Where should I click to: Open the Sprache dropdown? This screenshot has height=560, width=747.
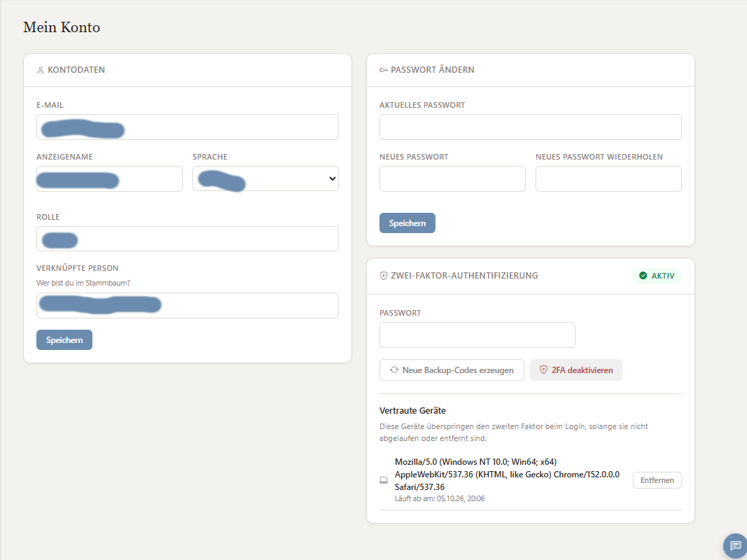265,178
